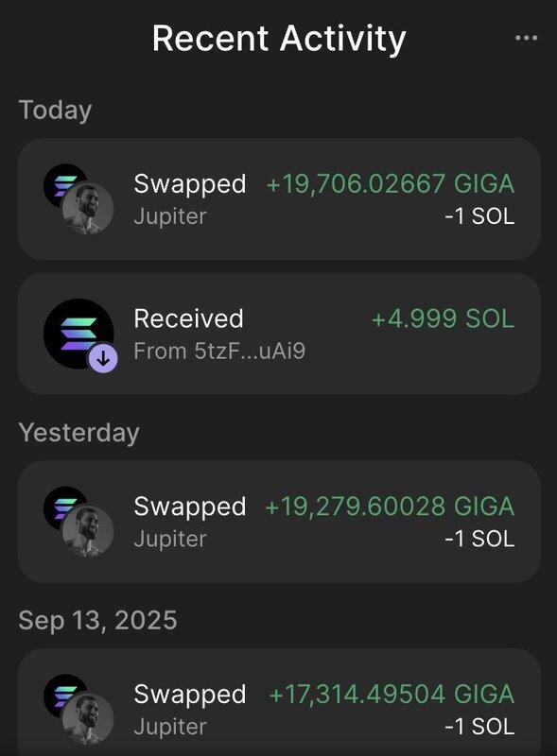Tap the Jupiter label under today's swap
This screenshot has width=557, height=756.
[170, 216]
